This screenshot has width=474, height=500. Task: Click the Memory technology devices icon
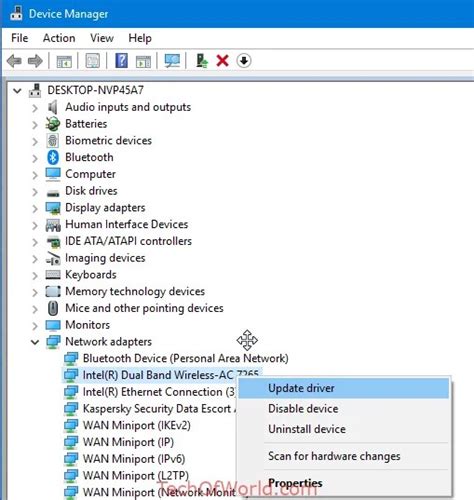pyautogui.click(x=53, y=292)
